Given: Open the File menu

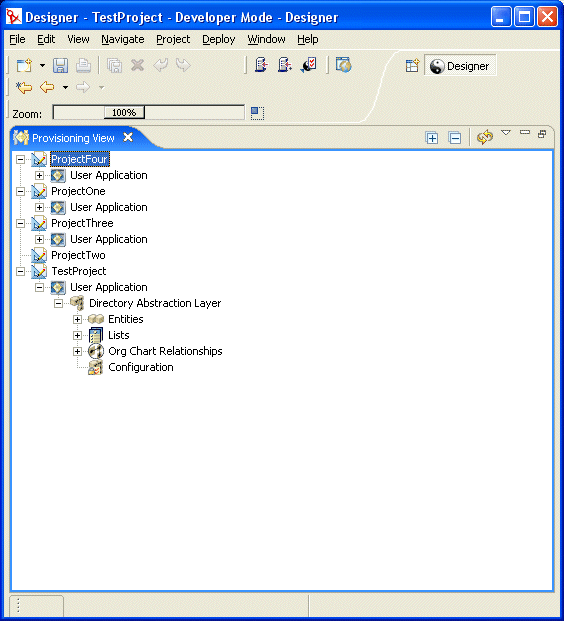Looking at the screenshot, I should click(17, 39).
